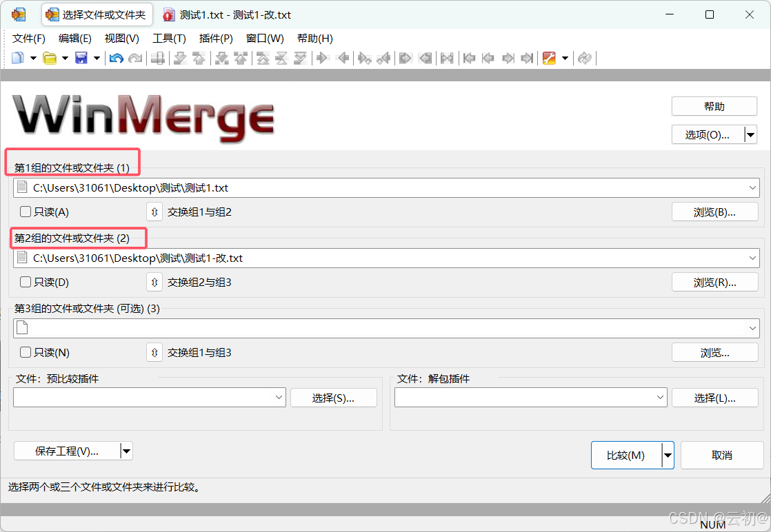The width and height of the screenshot is (771, 532).
Task: Click Copy Left and Advance icon
Action: point(383,58)
